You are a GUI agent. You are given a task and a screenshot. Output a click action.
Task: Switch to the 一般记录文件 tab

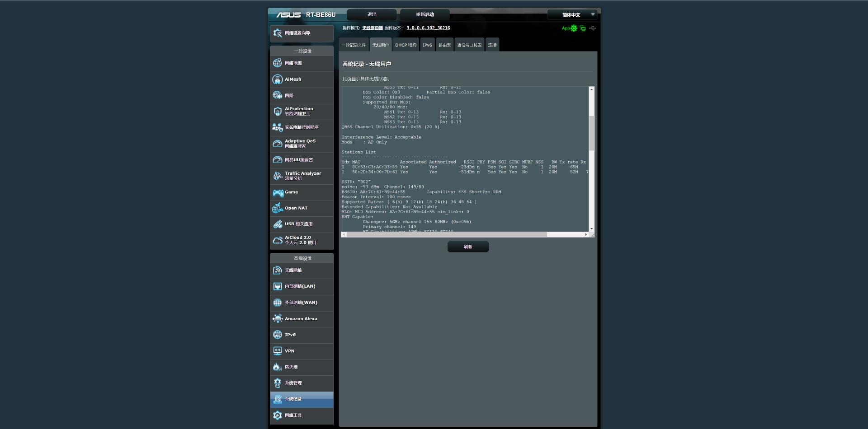(x=354, y=45)
